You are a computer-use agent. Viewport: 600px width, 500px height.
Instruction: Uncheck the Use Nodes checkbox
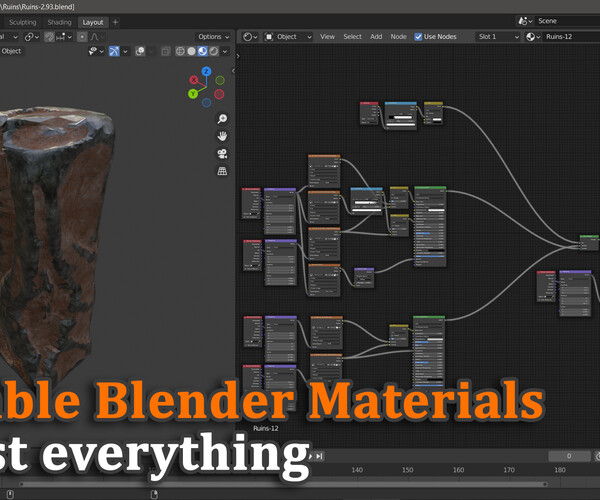click(x=418, y=37)
